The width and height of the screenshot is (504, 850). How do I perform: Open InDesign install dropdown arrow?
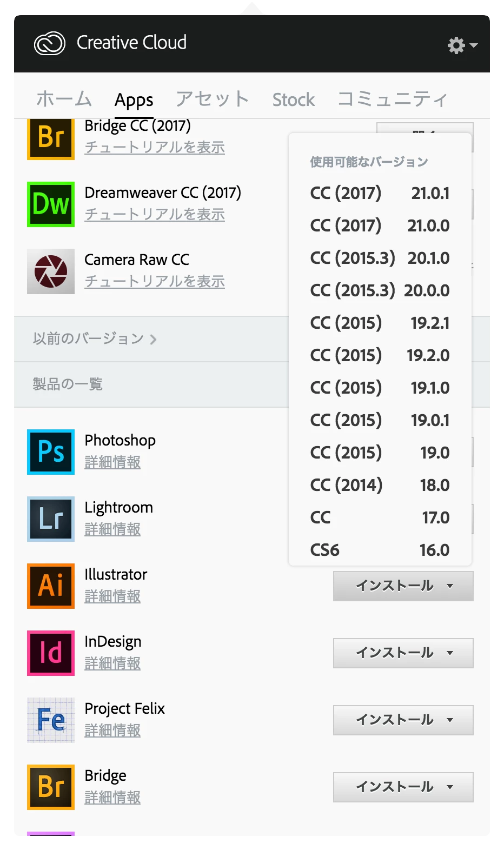(x=450, y=653)
